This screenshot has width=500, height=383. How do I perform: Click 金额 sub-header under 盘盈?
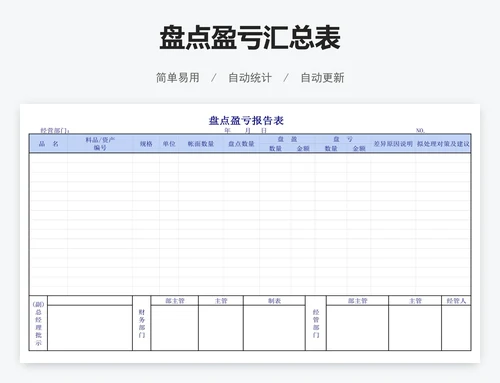pos(303,148)
